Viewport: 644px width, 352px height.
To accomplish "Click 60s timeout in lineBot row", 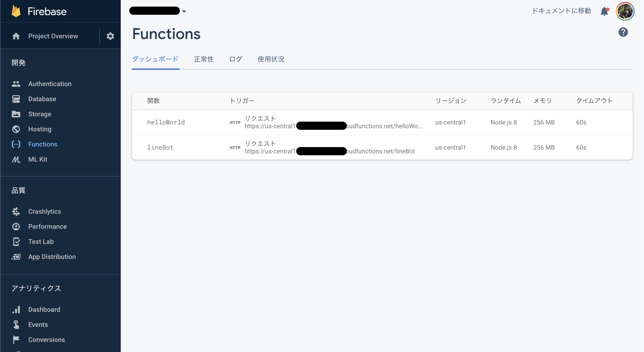I will 581,148.
